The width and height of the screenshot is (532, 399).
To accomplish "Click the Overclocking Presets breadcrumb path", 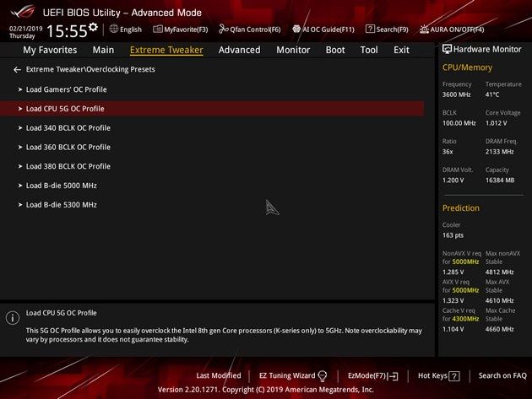I will [90, 69].
